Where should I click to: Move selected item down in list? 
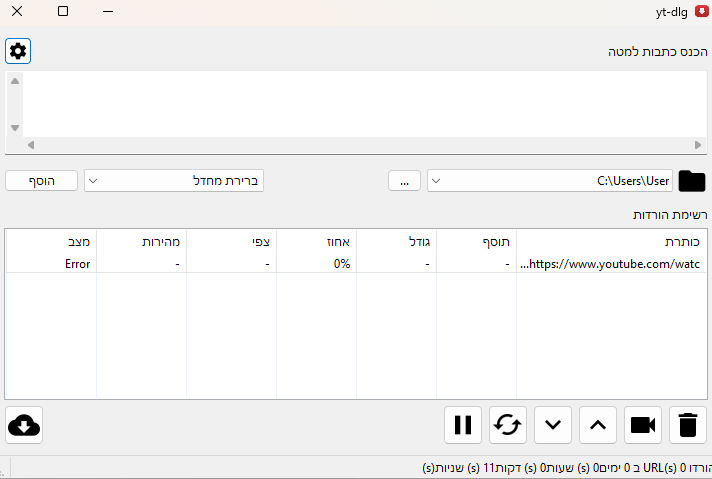(x=553, y=425)
